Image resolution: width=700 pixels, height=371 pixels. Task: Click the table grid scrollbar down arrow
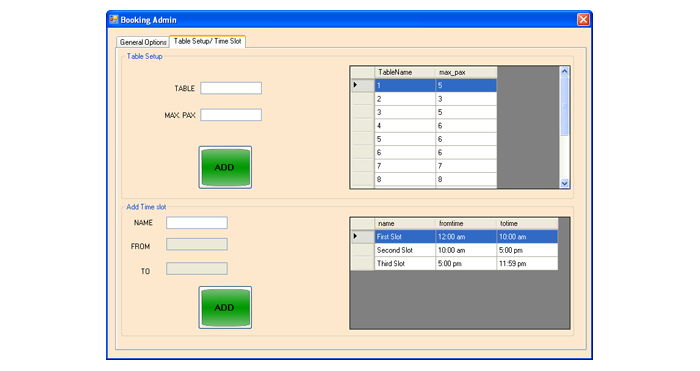[x=564, y=183]
